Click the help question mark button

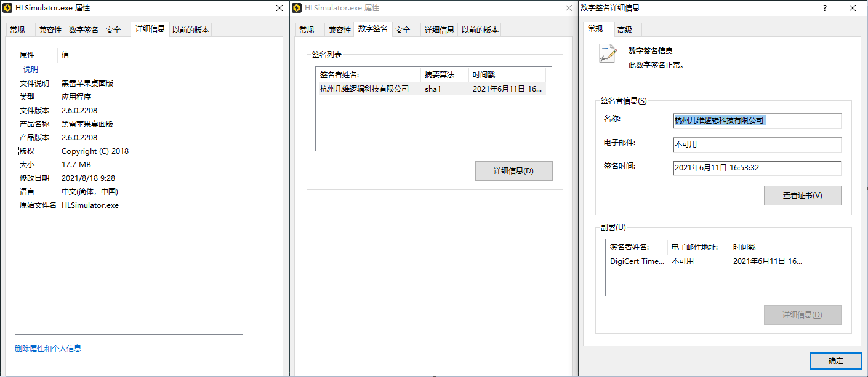click(824, 8)
